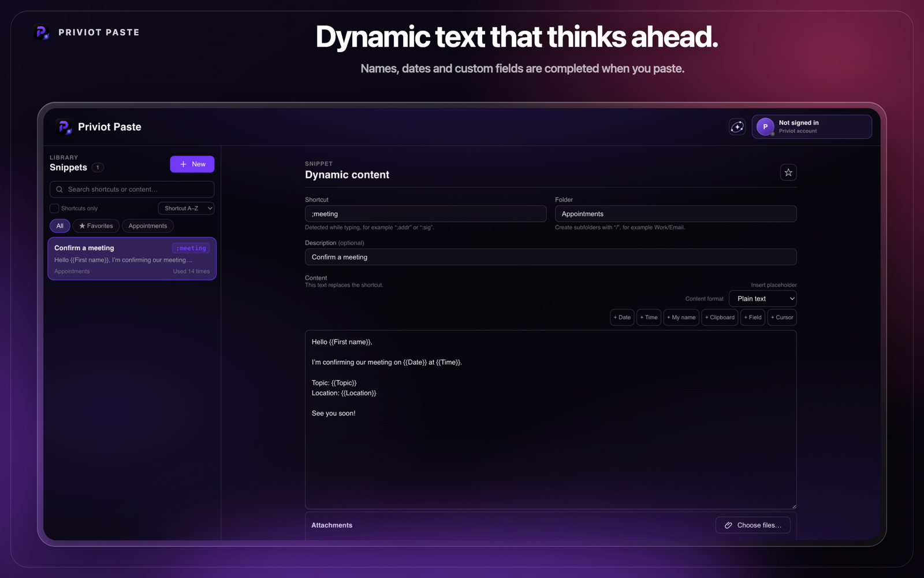Insert a custom Field placeholder
This screenshot has width=924, height=578.
click(x=752, y=317)
